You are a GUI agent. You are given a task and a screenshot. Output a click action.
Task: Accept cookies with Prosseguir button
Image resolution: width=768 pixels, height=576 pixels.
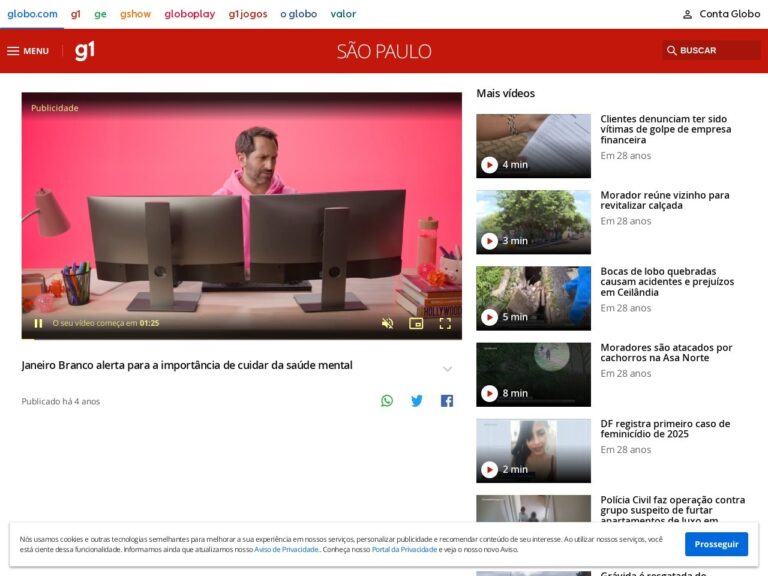point(716,544)
